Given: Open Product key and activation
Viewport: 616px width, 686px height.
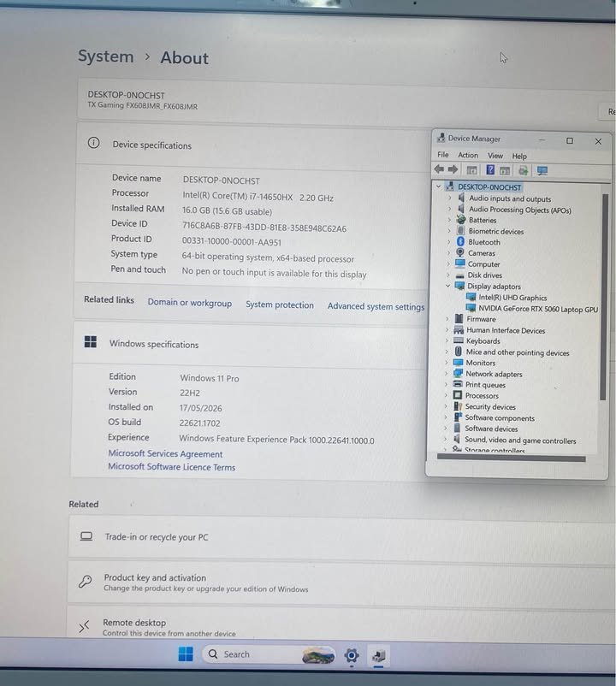Looking at the screenshot, I should [341, 583].
